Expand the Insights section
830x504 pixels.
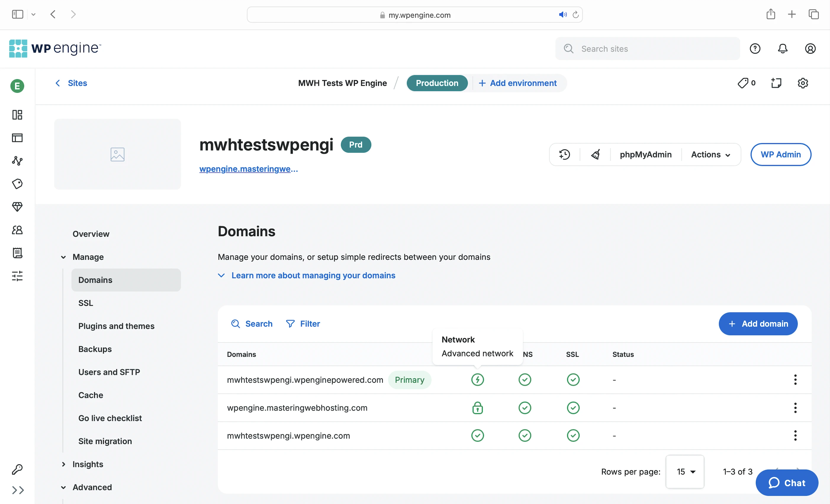point(88,464)
